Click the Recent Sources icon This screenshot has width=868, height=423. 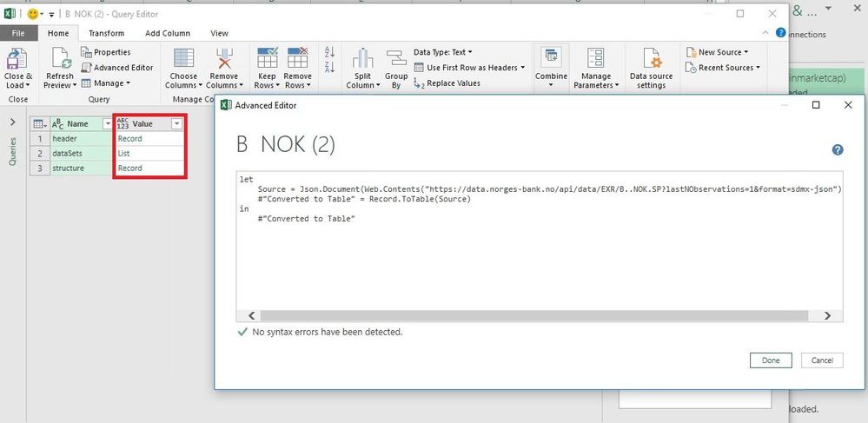(691, 68)
